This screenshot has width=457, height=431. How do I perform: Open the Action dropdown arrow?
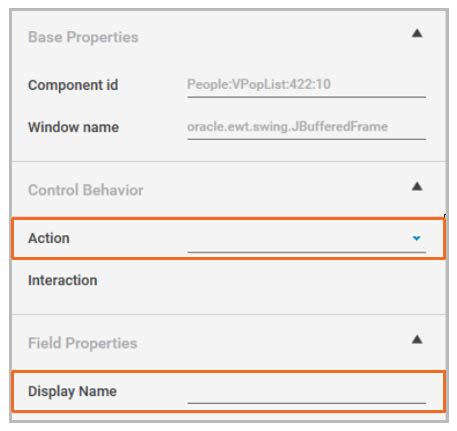(416, 238)
